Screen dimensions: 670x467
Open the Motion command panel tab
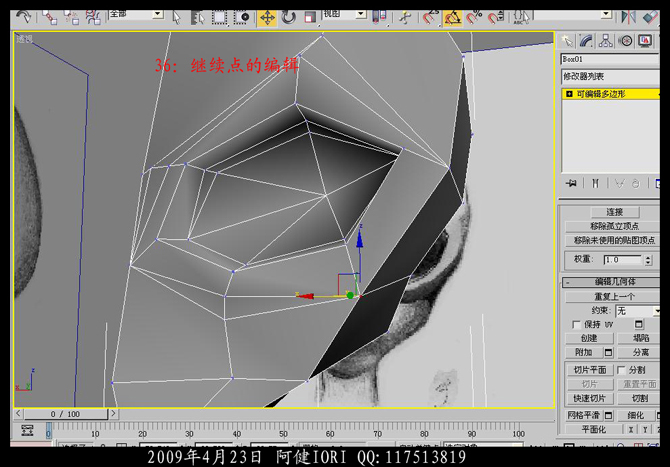coord(626,41)
